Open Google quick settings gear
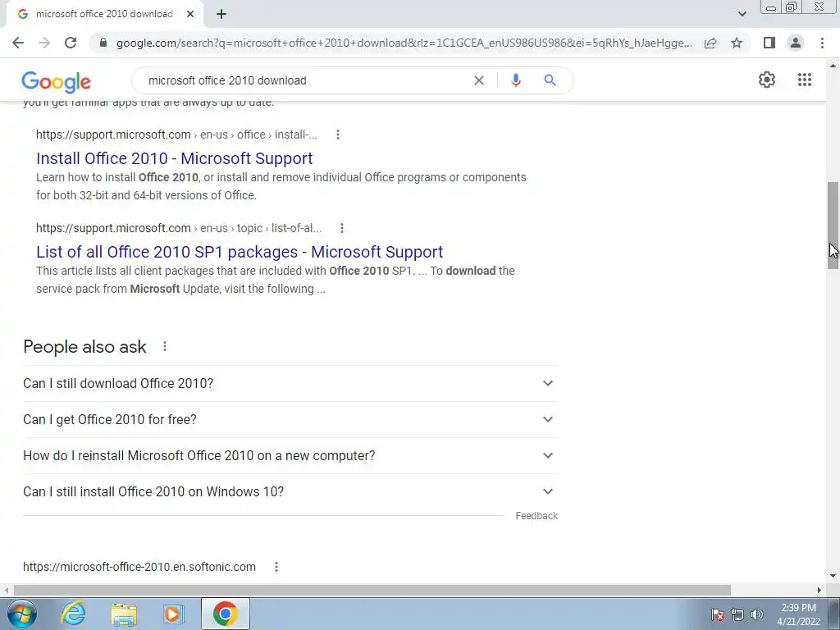The image size is (840, 630). 767,80
